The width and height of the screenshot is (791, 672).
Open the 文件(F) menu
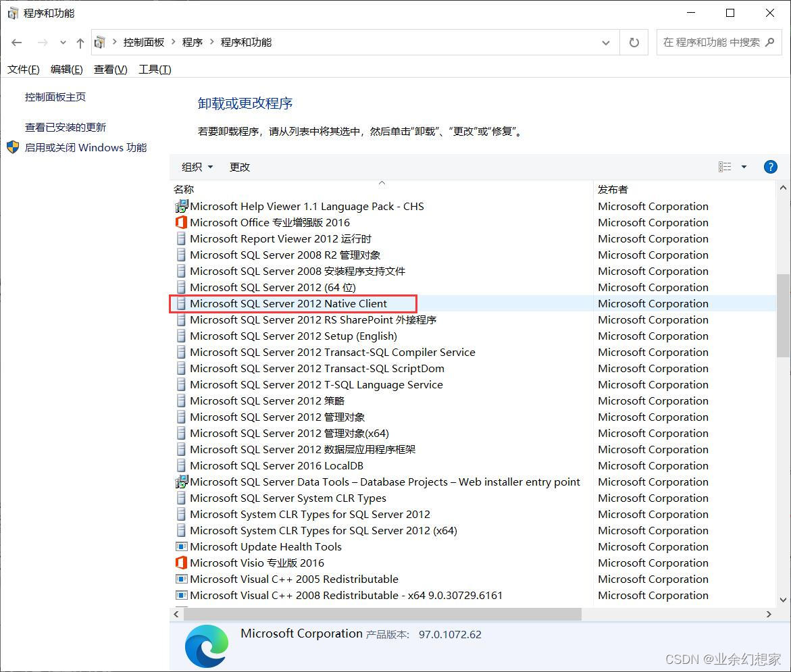point(23,69)
